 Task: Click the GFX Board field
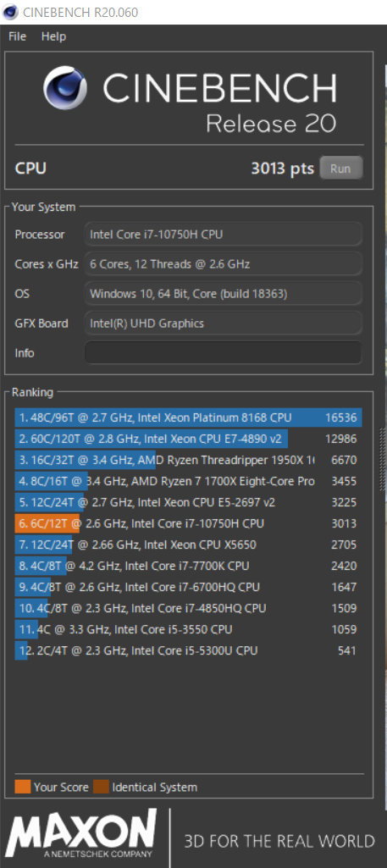(223, 323)
